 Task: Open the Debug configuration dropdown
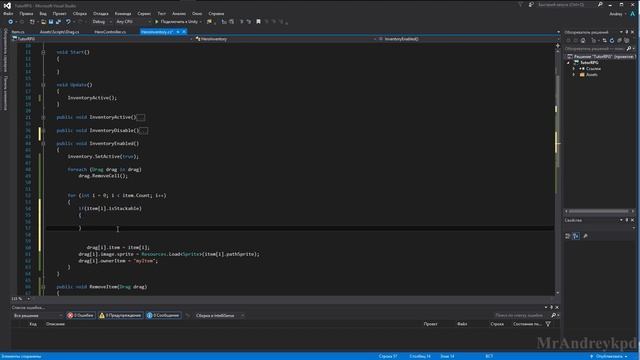coord(102,22)
